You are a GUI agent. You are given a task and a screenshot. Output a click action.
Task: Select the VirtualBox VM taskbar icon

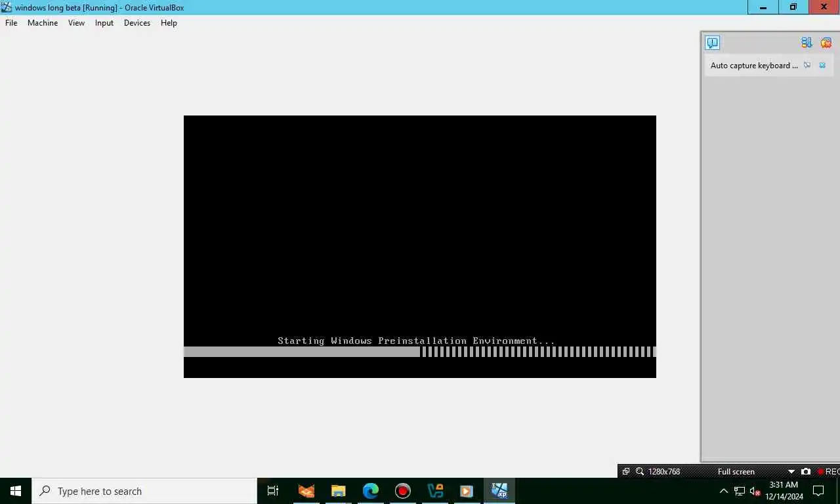tap(499, 491)
